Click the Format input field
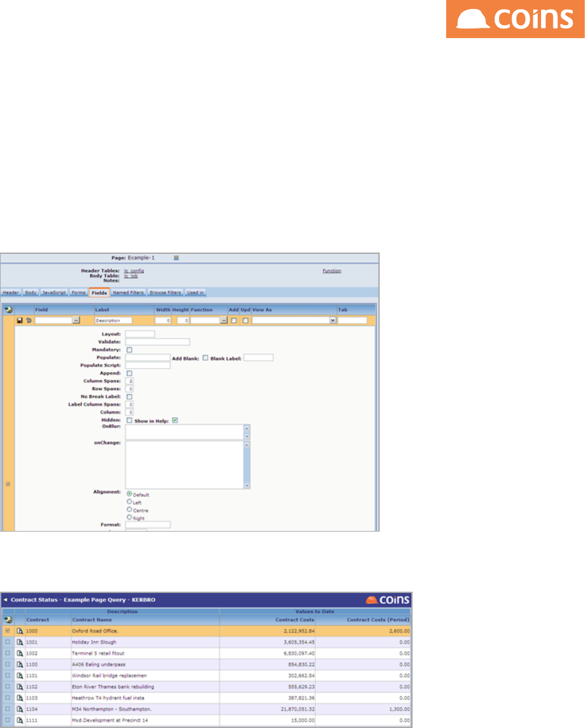The width and height of the screenshot is (585, 728). (x=148, y=525)
